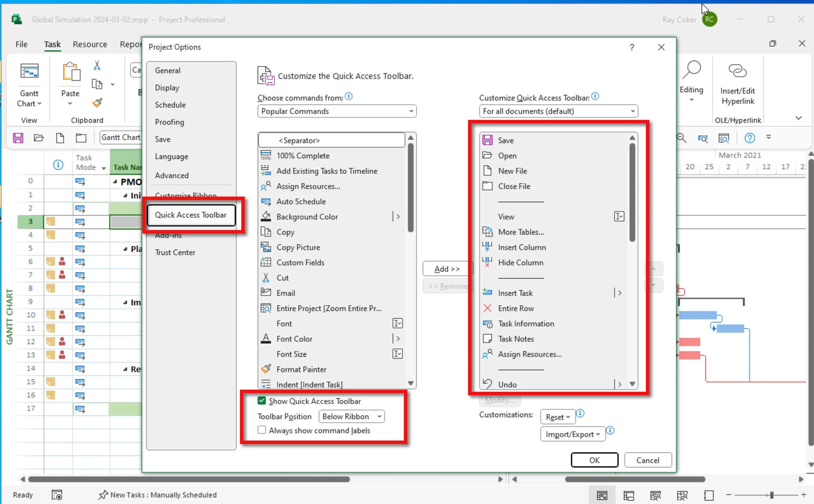This screenshot has width=814, height=504.
Task: Open the Choose commands from dropdown
Action: coord(337,111)
